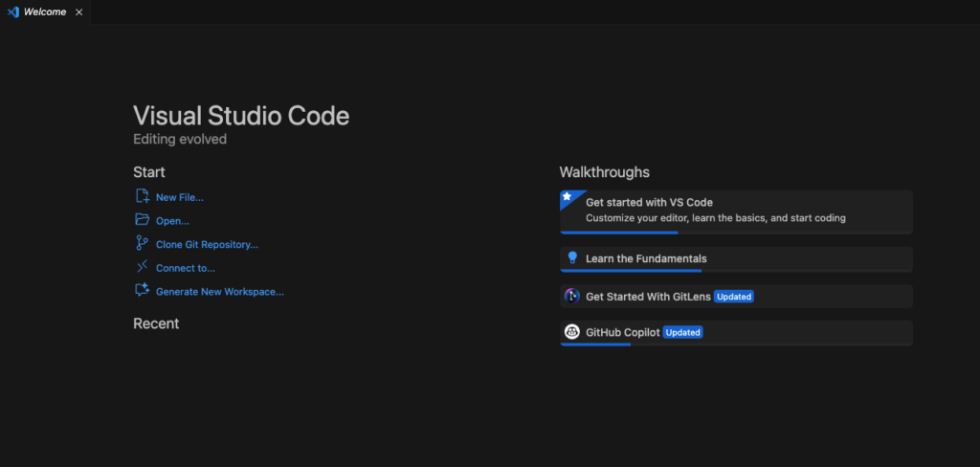Click the Connect to... link
Viewport: 980px width, 467px height.
tap(186, 268)
